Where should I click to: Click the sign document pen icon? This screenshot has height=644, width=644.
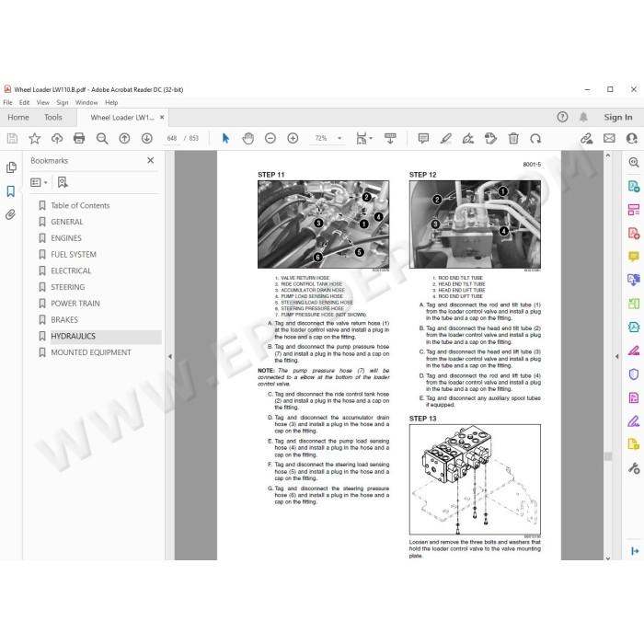click(468, 138)
